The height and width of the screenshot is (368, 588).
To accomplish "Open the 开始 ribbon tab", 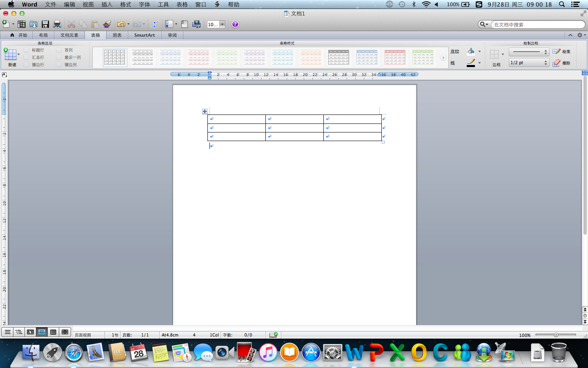I will (x=19, y=35).
